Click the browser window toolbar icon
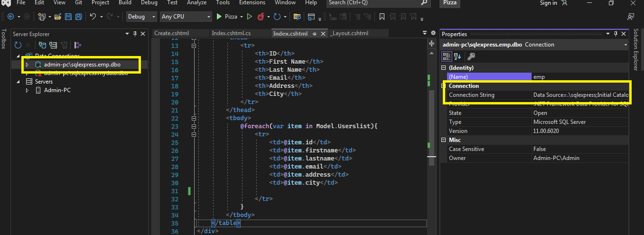 [311, 17]
